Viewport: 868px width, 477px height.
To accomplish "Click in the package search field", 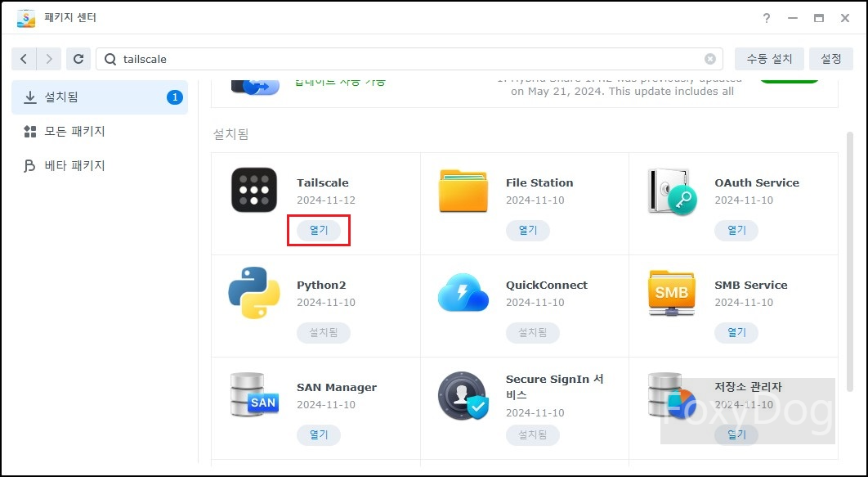I will point(409,59).
